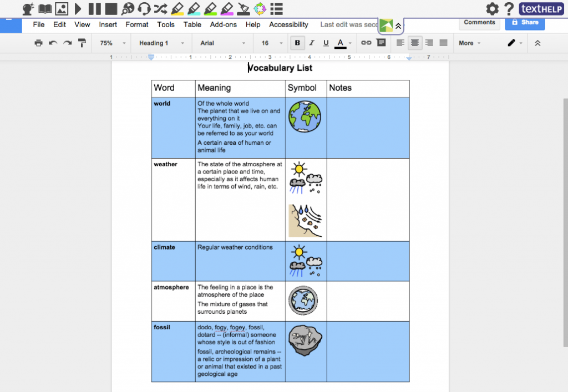Open the Insert menu
This screenshot has height=392, width=568.
click(x=108, y=24)
